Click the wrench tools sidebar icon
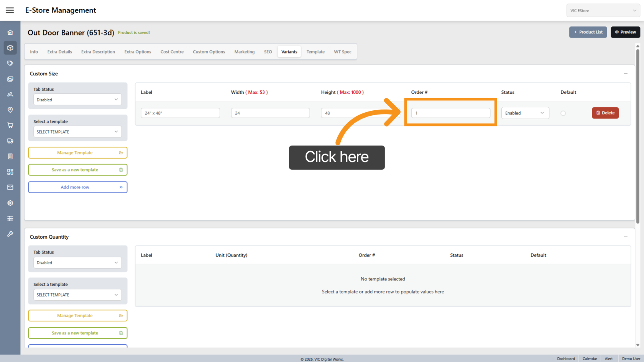 coord(10,234)
